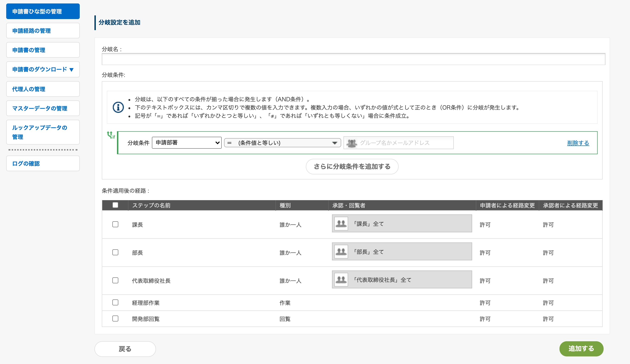Check the 経理部作業 step checkbox
The height and width of the screenshot is (364, 630).
tap(115, 302)
